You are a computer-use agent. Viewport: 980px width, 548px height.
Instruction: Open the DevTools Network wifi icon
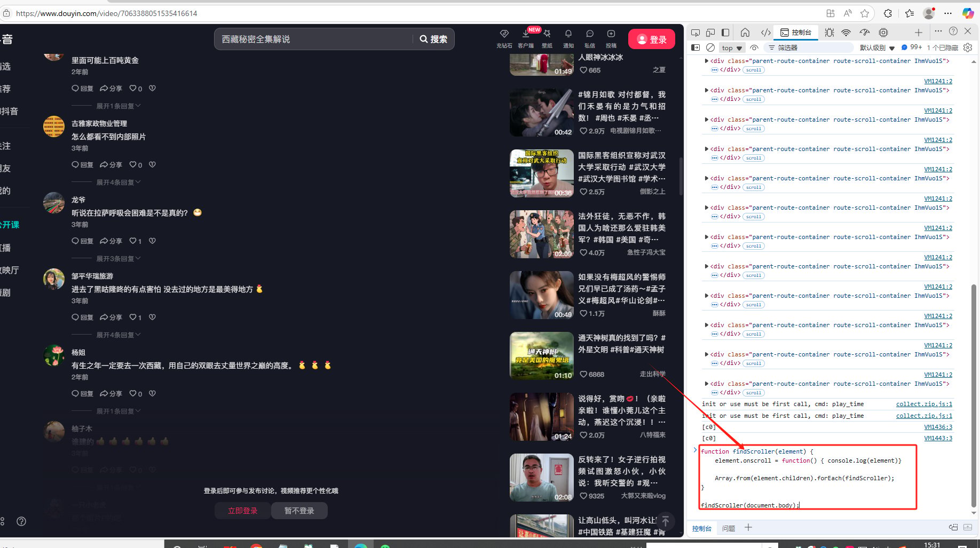[x=846, y=33]
